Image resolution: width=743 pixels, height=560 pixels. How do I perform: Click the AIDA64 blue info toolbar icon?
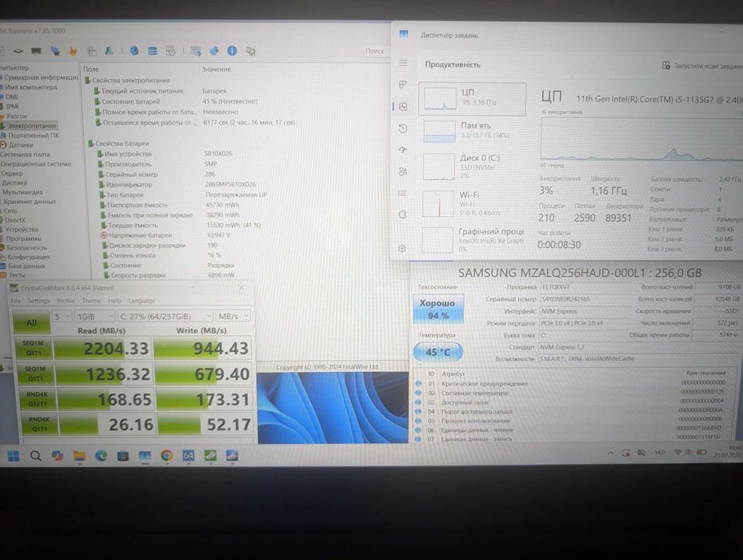pyautogui.click(x=232, y=50)
